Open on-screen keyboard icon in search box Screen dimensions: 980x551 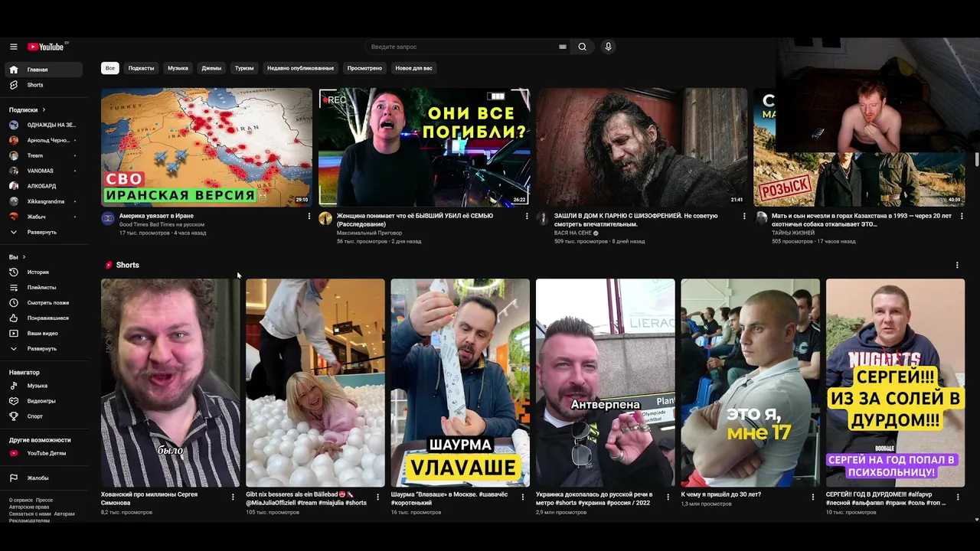click(x=563, y=47)
